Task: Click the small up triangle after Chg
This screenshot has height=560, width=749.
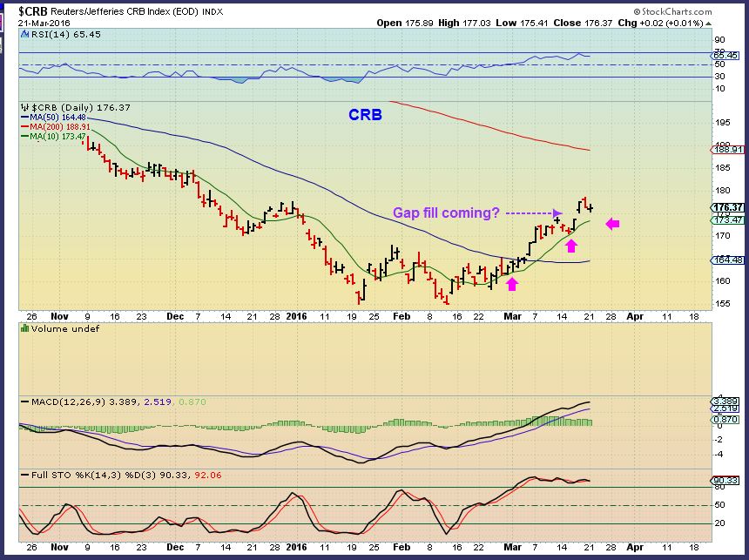Action: click(x=708, y=24)
